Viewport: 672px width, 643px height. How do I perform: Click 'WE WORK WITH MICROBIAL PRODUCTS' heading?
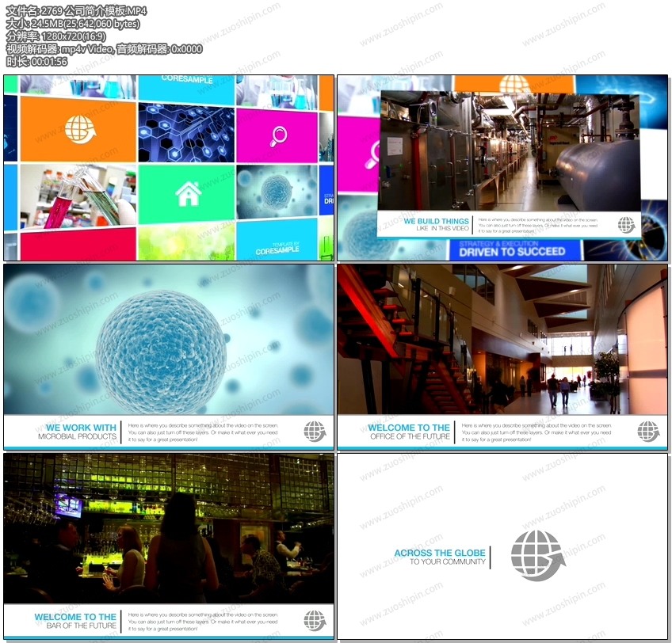(x=81, y=432)
